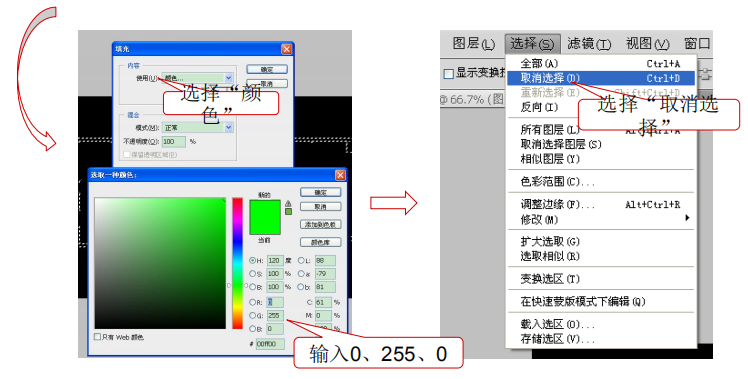
Task: Choose 相似图层(Y) from the menu
Action: tap(601, 159)
